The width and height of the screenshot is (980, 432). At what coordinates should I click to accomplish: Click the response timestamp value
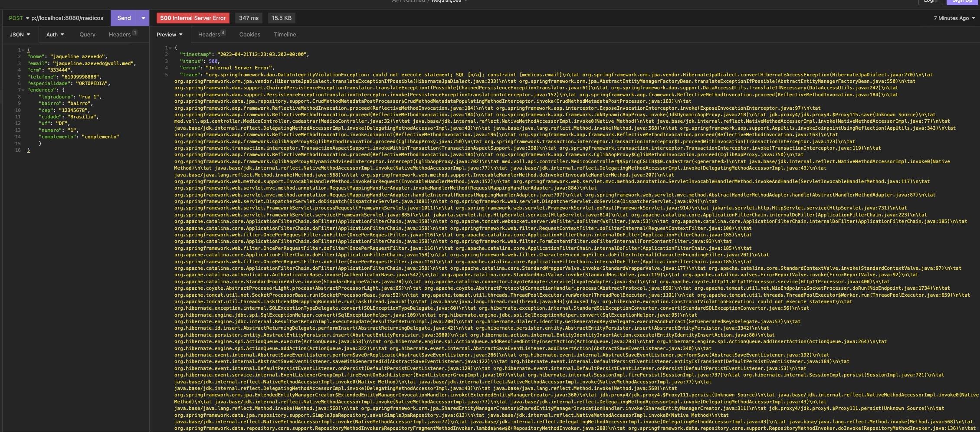[262, 55]
